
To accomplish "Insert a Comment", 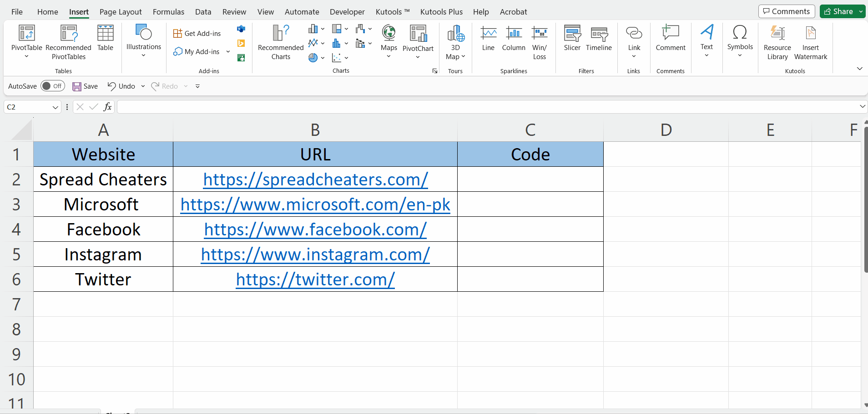I will [670, 38].
